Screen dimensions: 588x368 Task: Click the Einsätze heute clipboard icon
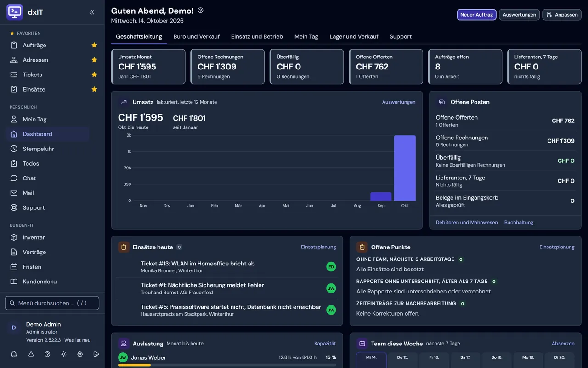(124, 247)
